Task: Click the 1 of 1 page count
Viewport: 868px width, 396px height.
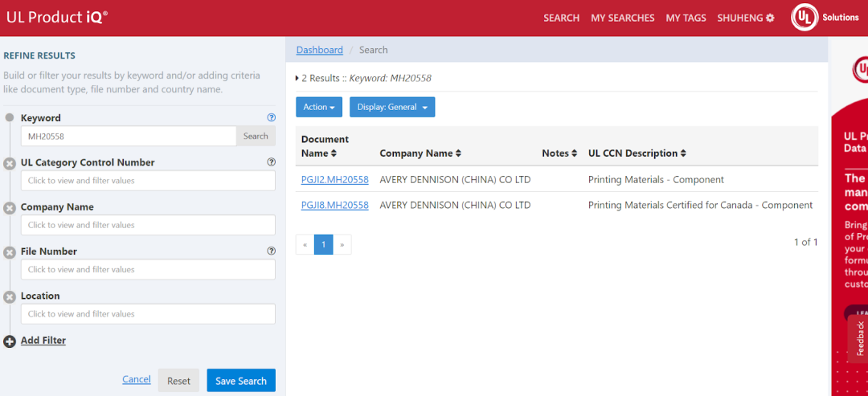Action: click(x=805, y=242)
